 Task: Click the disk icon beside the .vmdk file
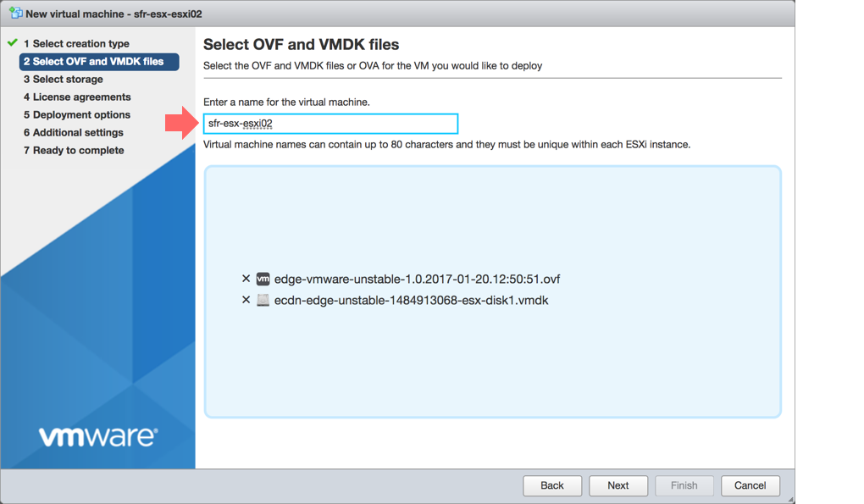click(263, 300)
